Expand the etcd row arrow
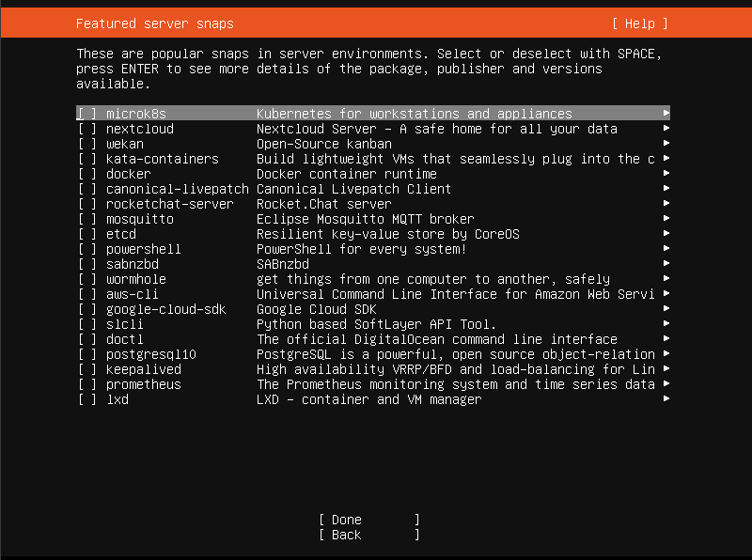Screen dimensions: 752x560 click(666, 233)
